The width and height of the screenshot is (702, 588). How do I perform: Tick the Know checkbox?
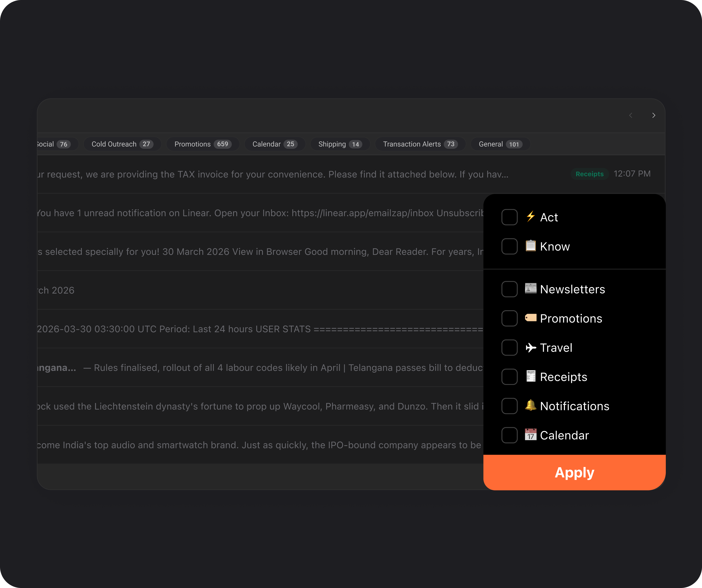click(509, 246)
